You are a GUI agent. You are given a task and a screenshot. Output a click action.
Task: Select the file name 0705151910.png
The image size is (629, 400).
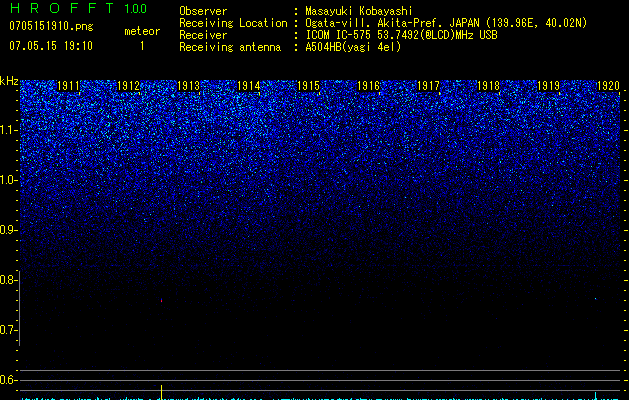51,27
